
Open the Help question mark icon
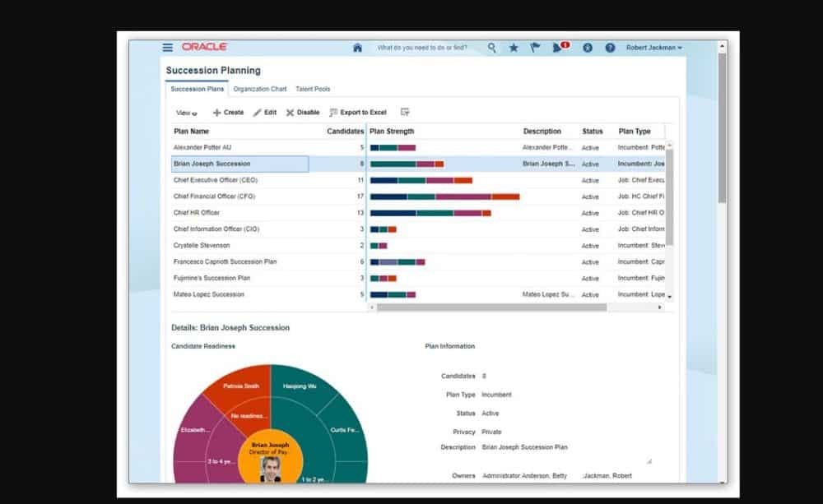pyautogui.click(x=610, y=48)
